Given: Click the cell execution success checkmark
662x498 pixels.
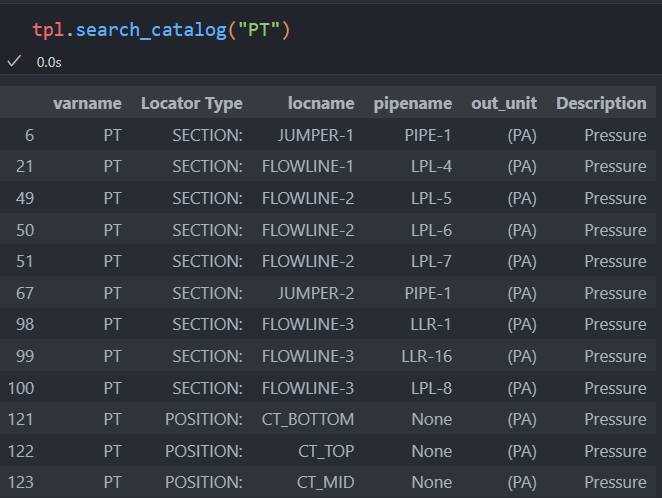Looking at the screenshot, I should click(14, 62).
